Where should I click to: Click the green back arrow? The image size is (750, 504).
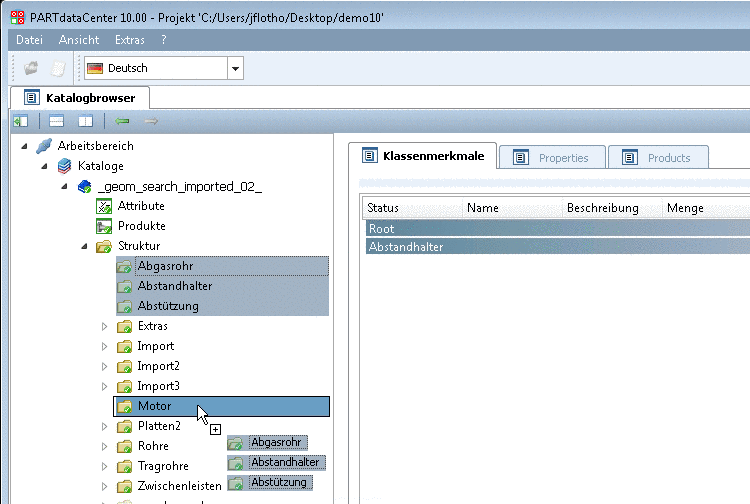point(122,121)
